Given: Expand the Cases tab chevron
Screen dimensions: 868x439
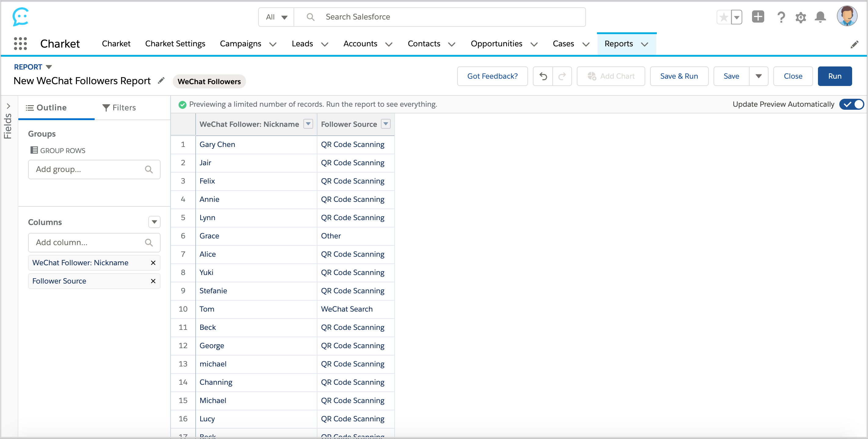Looking at the screenshot, I should (x=586, y=44).
